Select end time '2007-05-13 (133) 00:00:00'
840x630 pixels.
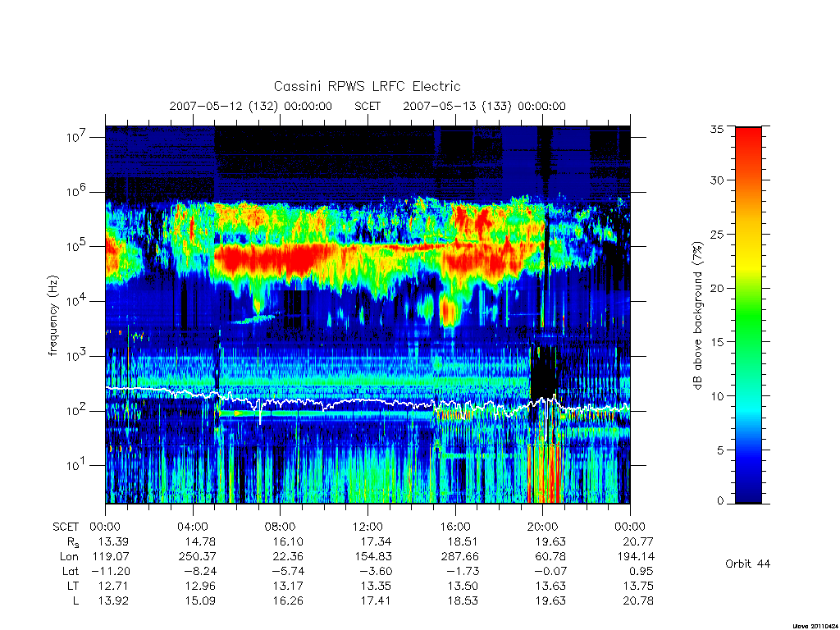point(484,106)
